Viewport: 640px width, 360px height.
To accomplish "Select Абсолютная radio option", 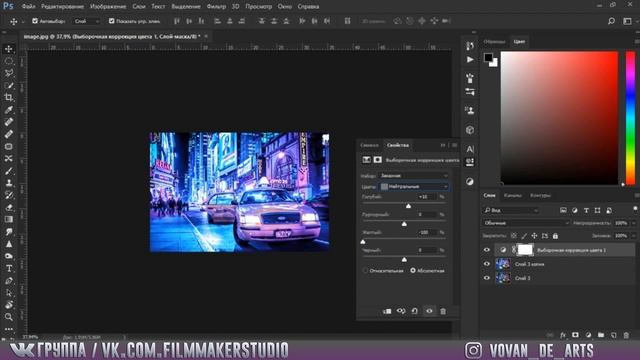I will 413,271.
